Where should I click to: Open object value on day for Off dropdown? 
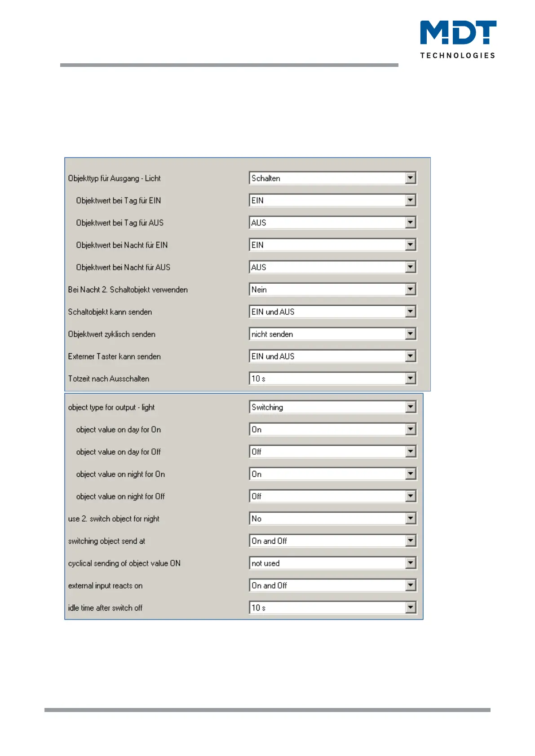coord(410,452)
